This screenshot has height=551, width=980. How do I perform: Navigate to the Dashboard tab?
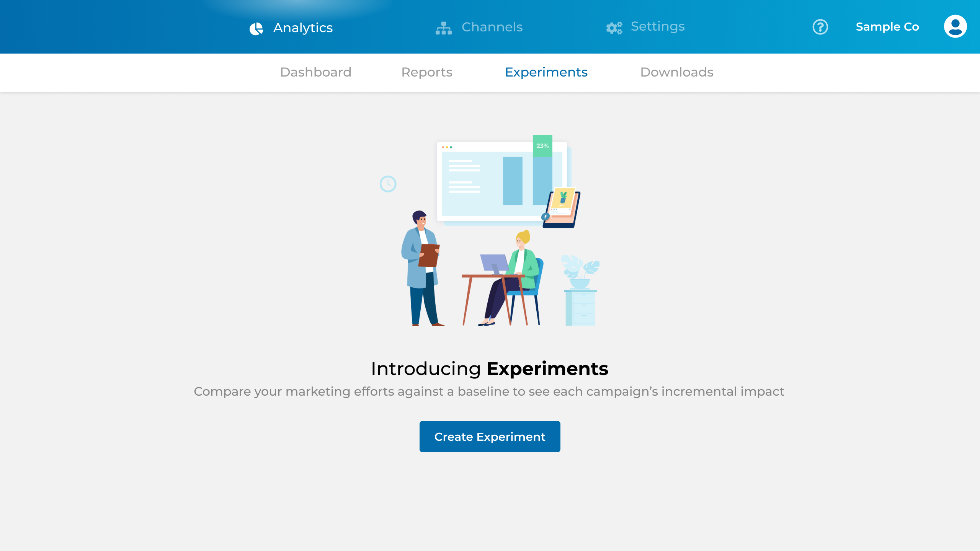316,72
